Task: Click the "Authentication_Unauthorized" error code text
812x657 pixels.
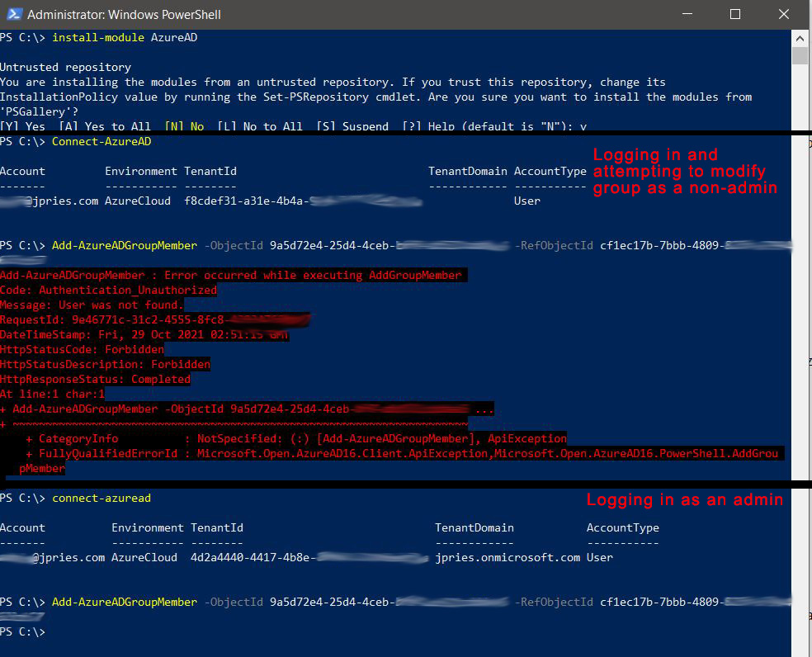Action: pos(128,290)
